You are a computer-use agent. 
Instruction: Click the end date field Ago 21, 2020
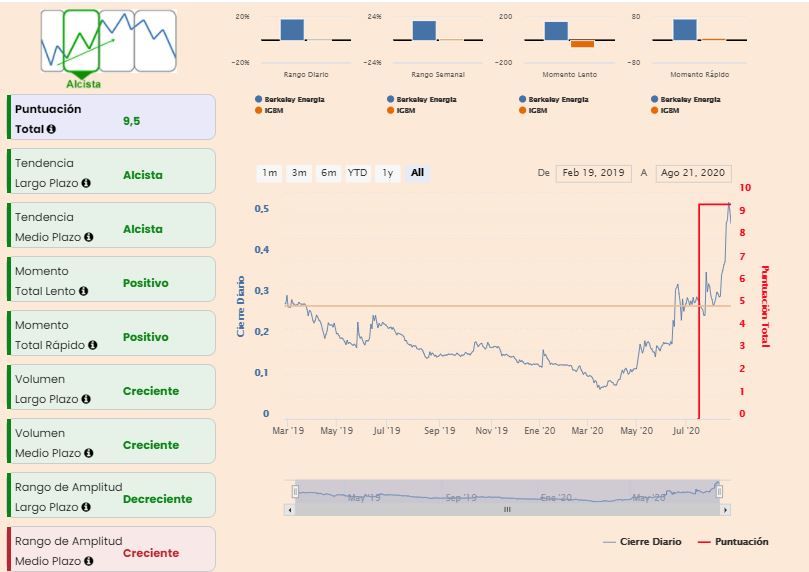[x=693, y=173]
